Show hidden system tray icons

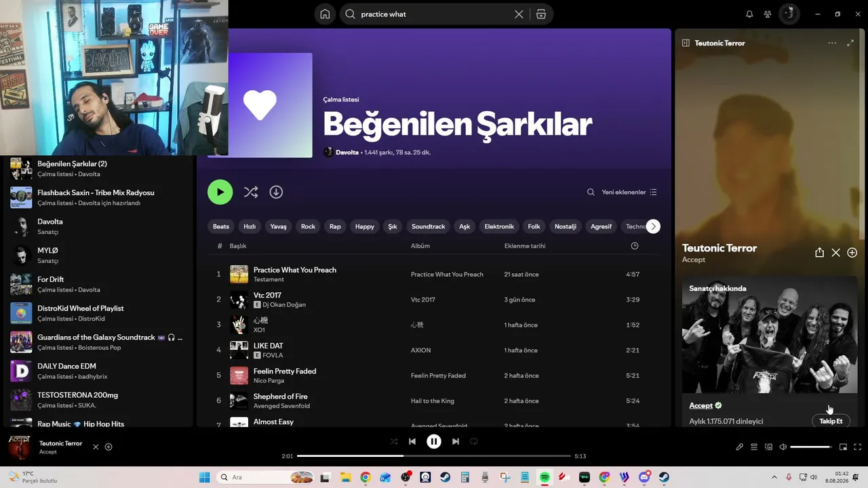point(774,477)
